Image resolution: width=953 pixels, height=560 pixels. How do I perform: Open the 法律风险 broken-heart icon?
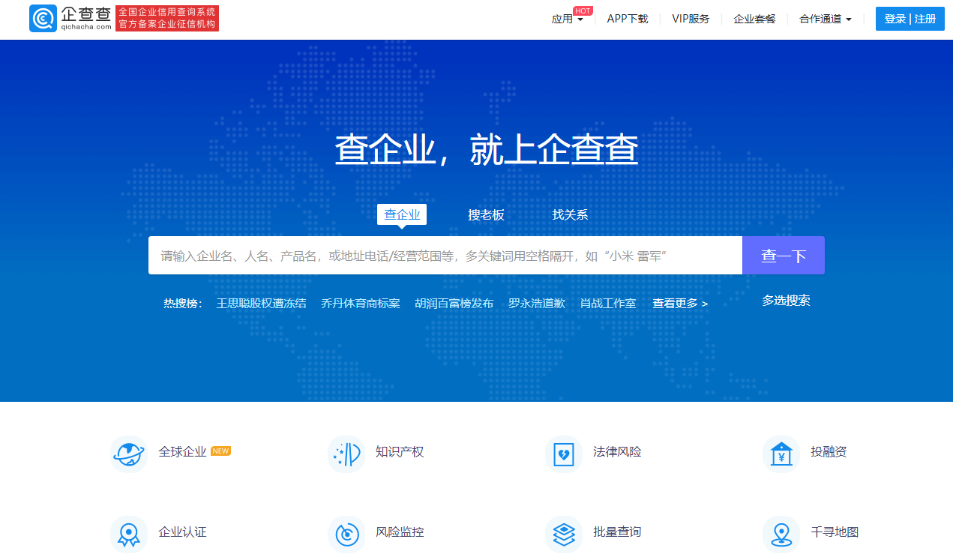tap(564, 454)
